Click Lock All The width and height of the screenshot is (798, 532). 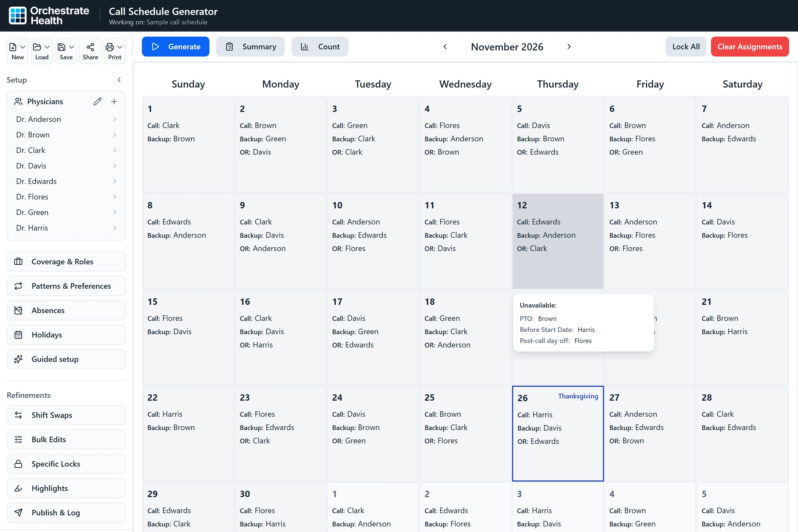click(x=686, y=47)
